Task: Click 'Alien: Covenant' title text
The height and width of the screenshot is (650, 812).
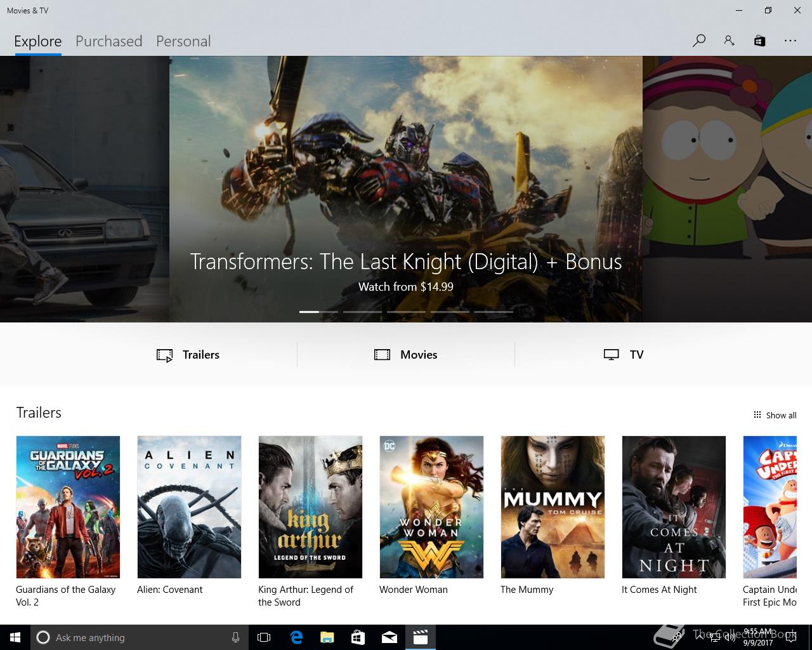Action: [x=170, y=590]
